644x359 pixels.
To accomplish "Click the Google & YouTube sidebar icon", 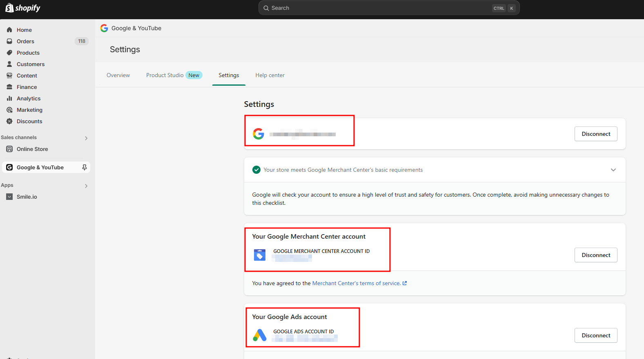I will pos(9,167).
